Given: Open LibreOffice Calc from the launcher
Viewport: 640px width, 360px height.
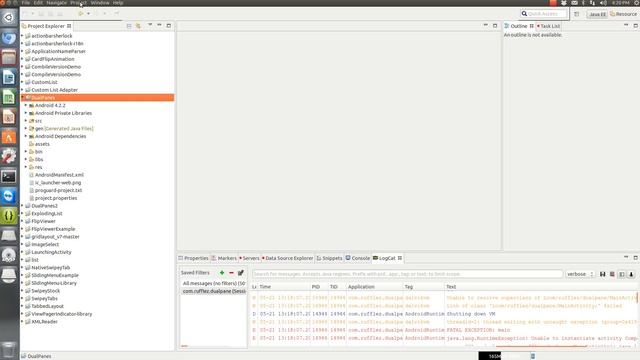Looking at the screenshot, I should pyautogui.click(x=9, y=97).
